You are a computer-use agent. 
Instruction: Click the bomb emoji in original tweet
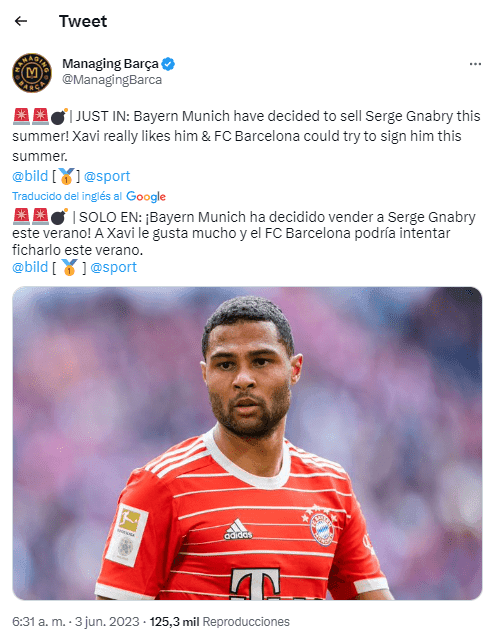[x=59, y=116]
